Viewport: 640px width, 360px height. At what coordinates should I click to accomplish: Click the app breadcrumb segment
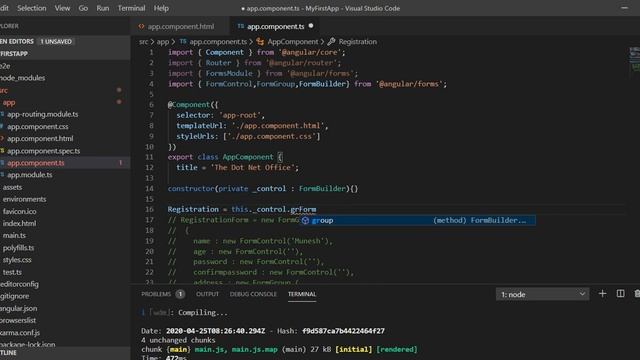pyautogui.click(x=162, y=42)
